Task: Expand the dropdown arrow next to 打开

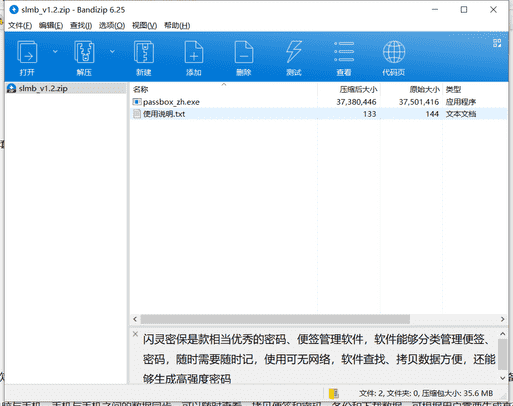Action: (x=55, y=51)
